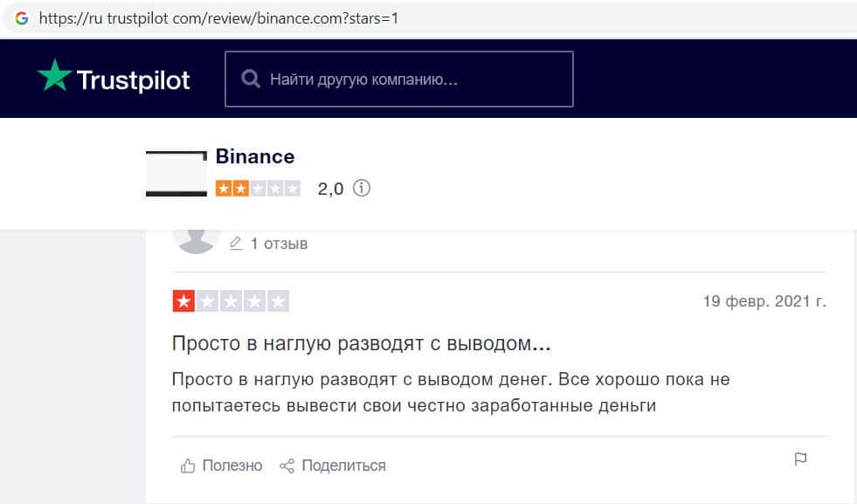The height and width of the screenshot is (504, 857).
Task: Click the Trustpilot green star logo
Action: click(54, 77)
